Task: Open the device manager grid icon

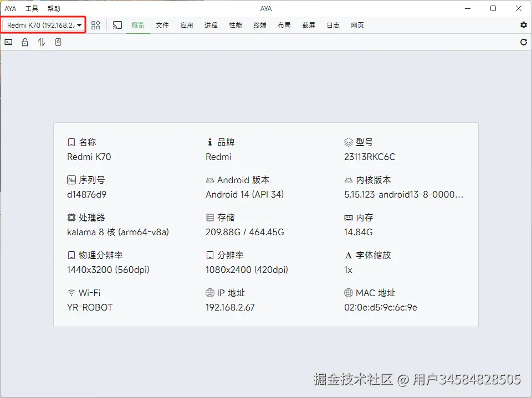Action: point(96,25)
